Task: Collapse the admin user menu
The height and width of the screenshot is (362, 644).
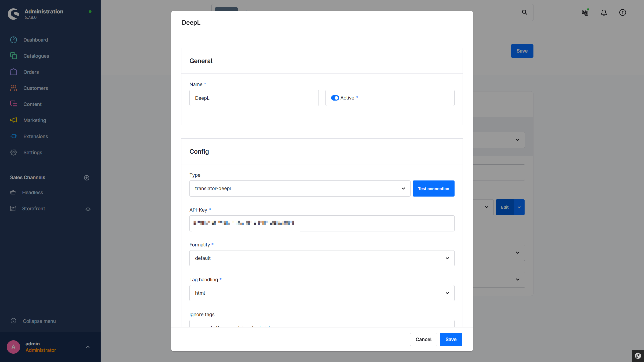Action: 88,347
